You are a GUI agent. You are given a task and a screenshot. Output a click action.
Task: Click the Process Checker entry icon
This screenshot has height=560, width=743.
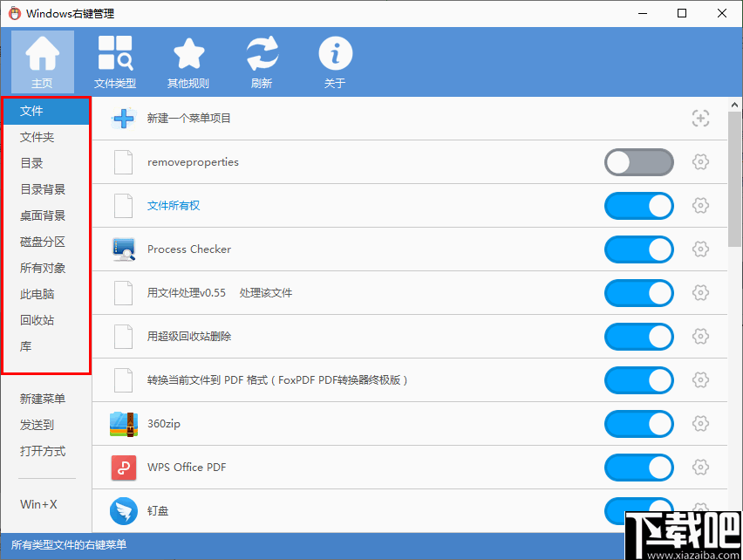(124, 249)
